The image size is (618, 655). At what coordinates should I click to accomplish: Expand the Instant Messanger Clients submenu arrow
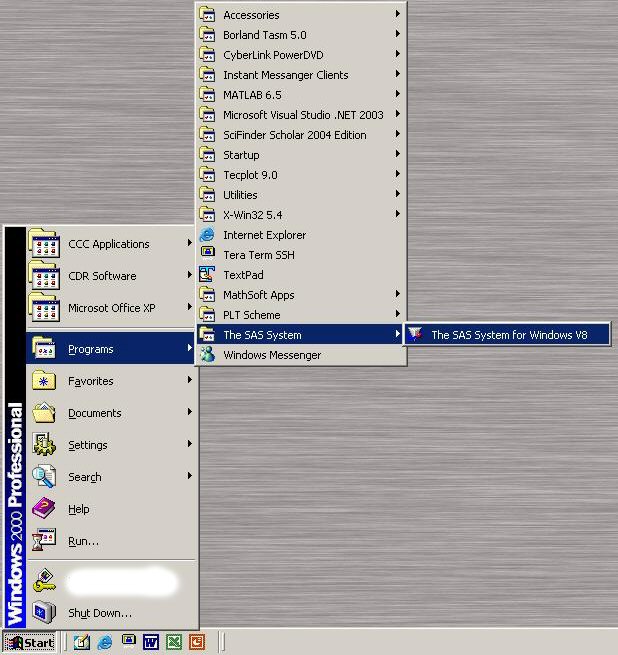pos(397,74)
